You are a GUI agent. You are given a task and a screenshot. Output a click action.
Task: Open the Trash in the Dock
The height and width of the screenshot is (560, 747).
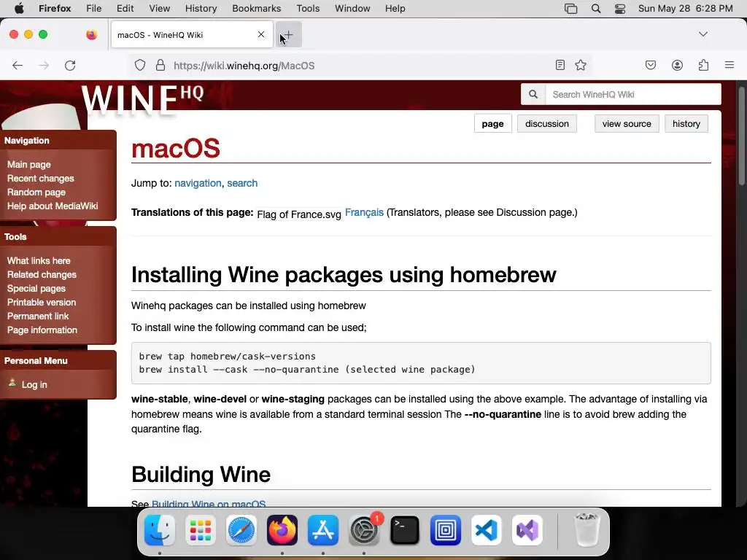(x=587, y=530)
